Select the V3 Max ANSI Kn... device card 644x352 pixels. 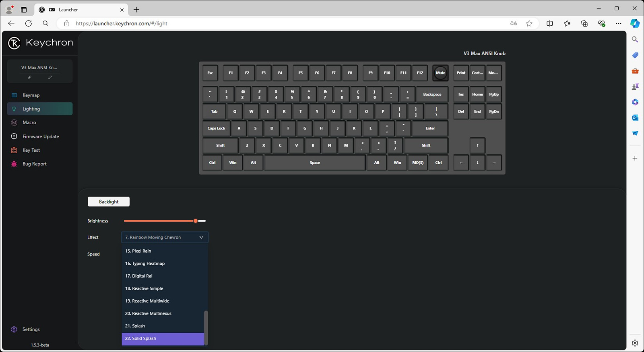click(39, 71)
